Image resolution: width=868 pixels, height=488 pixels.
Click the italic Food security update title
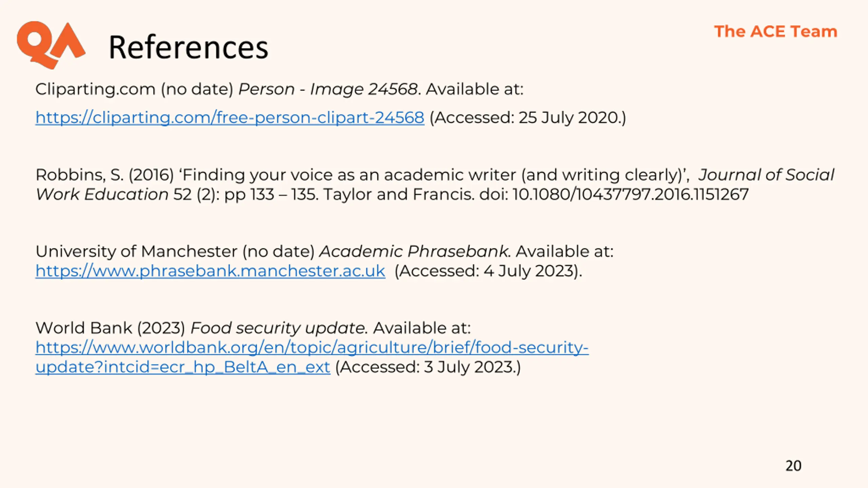click(x=278, y=328)
